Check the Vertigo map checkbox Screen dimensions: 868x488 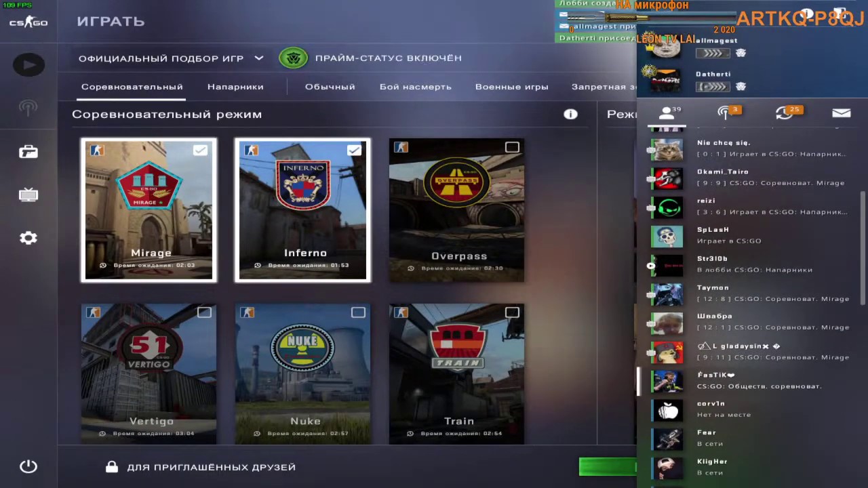click(204, 312)
